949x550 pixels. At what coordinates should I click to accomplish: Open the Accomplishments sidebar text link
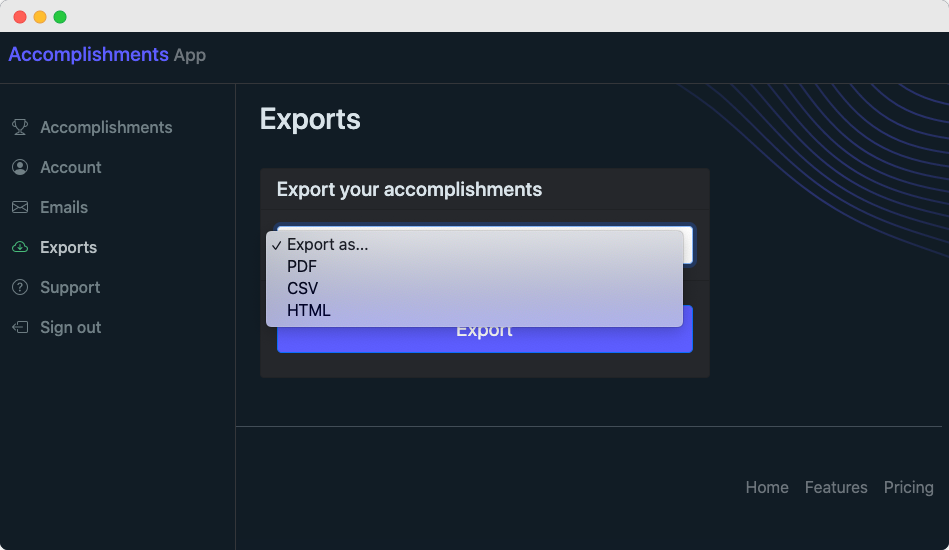(x=106, y=127)
